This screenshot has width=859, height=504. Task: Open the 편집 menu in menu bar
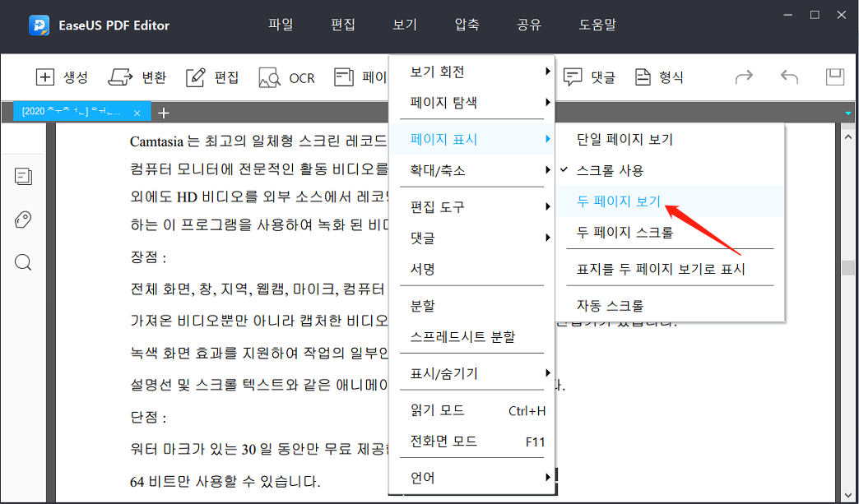[x=343, y=25]
